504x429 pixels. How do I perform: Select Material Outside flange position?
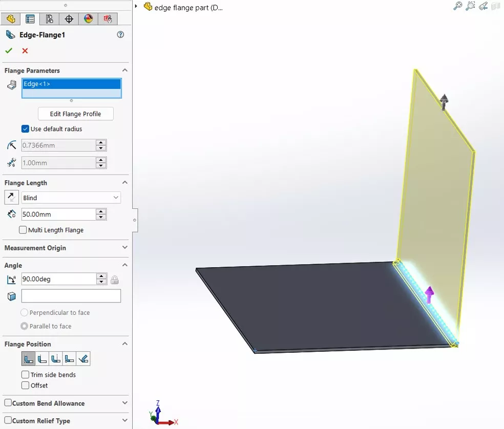(x=42, y=359)
